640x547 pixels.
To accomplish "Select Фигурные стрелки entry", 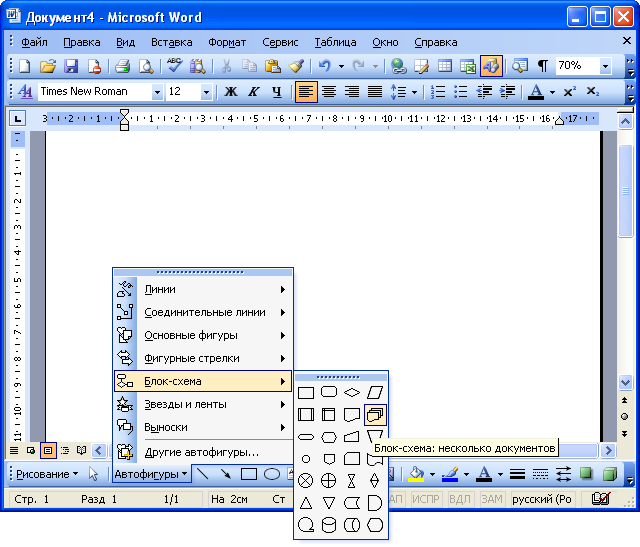I will point(203,358).
